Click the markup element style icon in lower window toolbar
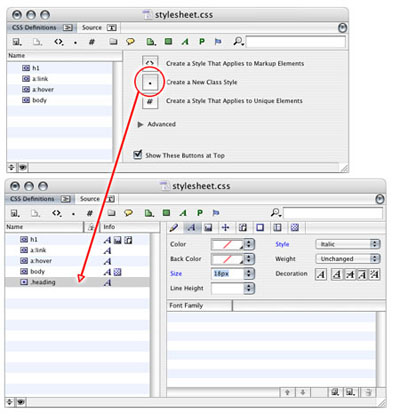 pos(57,213)
